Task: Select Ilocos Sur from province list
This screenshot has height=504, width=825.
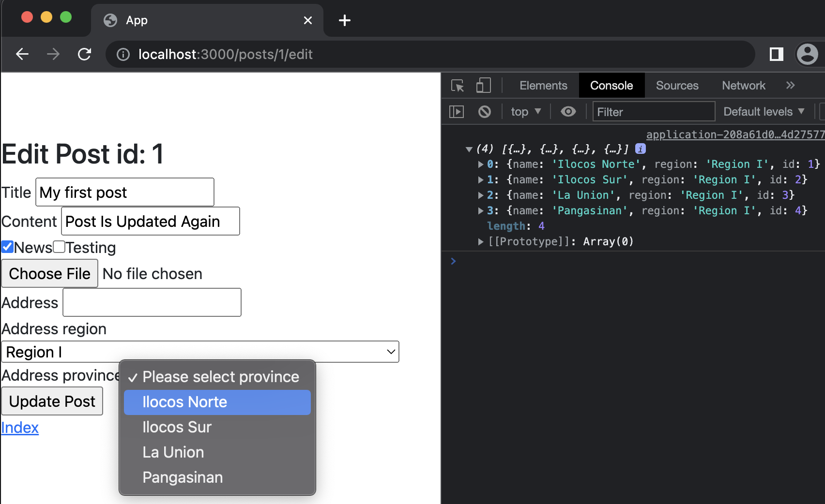Action: pos(177,427)
